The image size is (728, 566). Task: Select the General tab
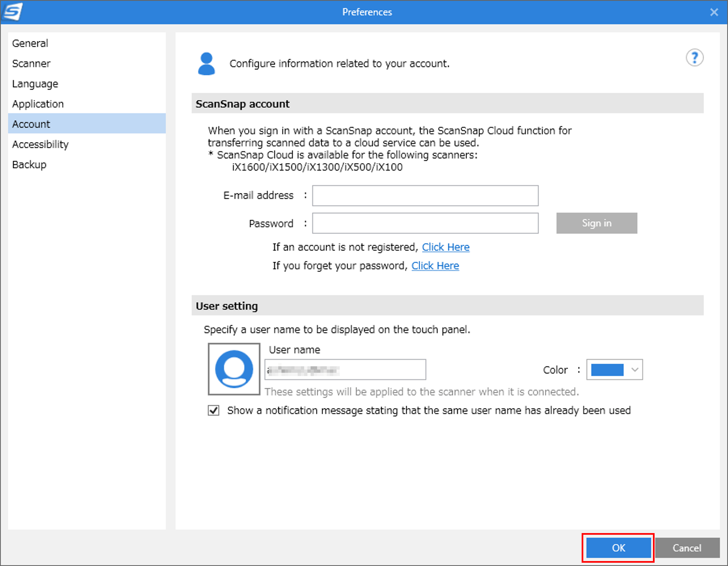point(87,43)
